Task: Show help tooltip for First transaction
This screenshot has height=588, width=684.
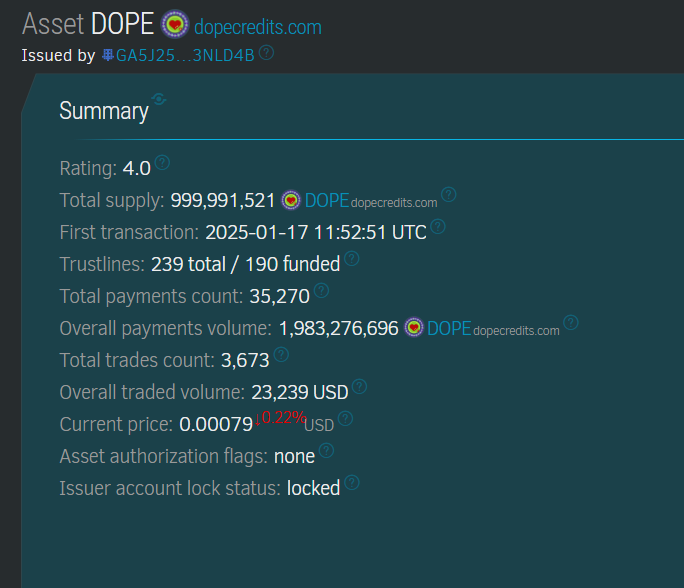Action: click(x=438, y=226)
